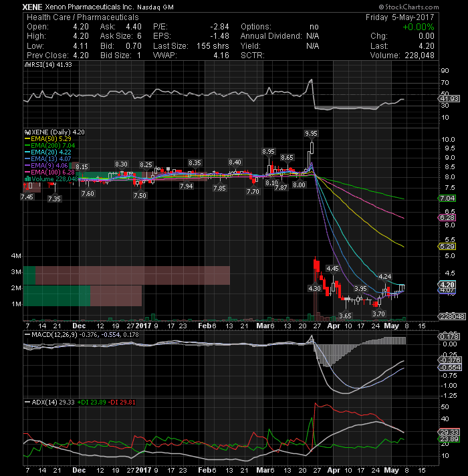Click the -0.554 MACD signal value tag
The image size is (468, 476).
click(x=451, y=367)
